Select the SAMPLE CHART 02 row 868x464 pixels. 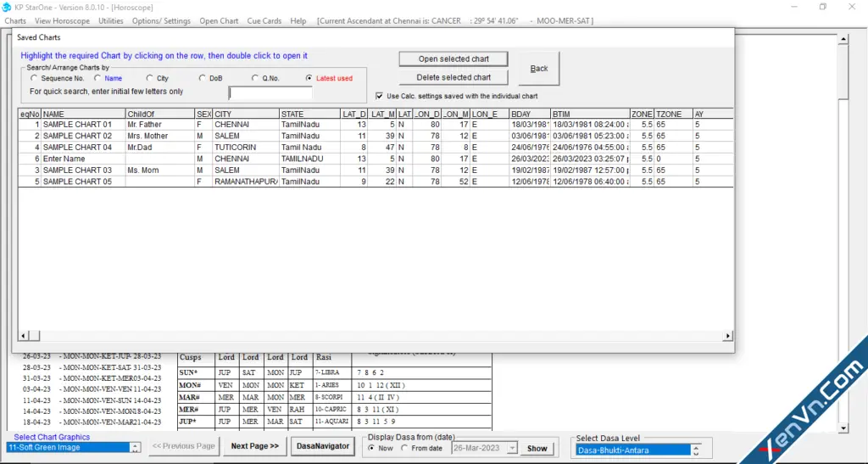coord(376,137)
